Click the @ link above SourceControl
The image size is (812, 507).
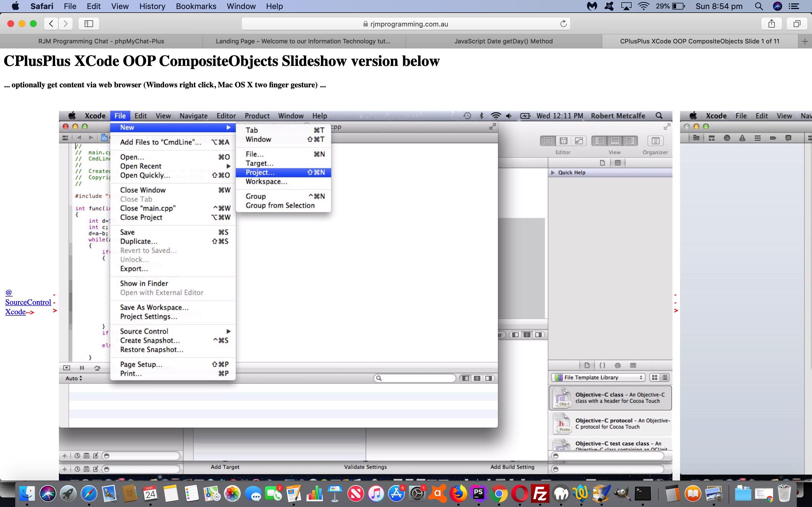click(x=9, y=292)
